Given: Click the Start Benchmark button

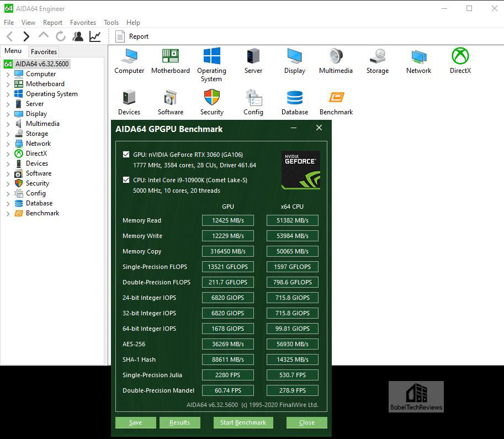Looking at the screenshot, I should 243,422.
